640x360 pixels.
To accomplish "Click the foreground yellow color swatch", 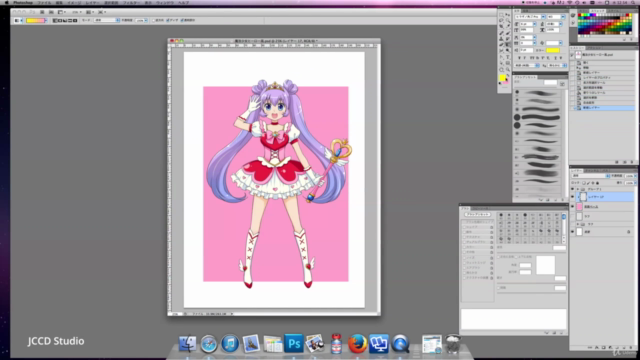I will (502, 78).
